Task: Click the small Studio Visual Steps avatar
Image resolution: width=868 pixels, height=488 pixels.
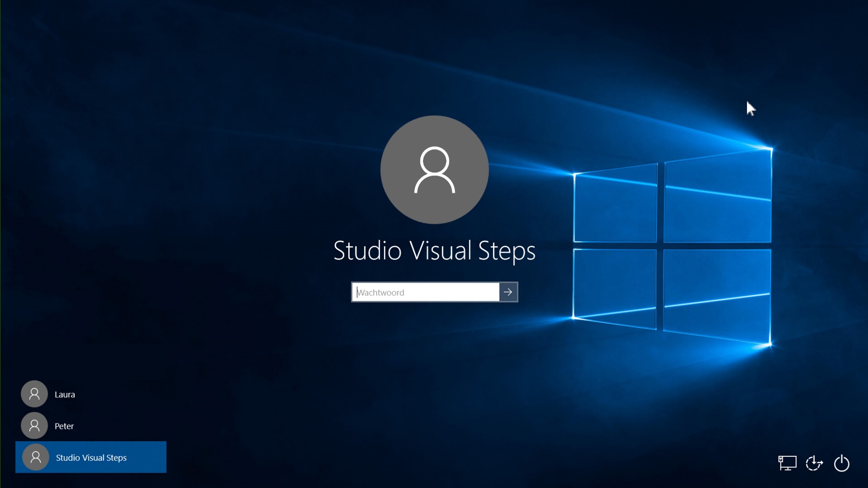Action: pyautogui.click(x=35, y=457)
